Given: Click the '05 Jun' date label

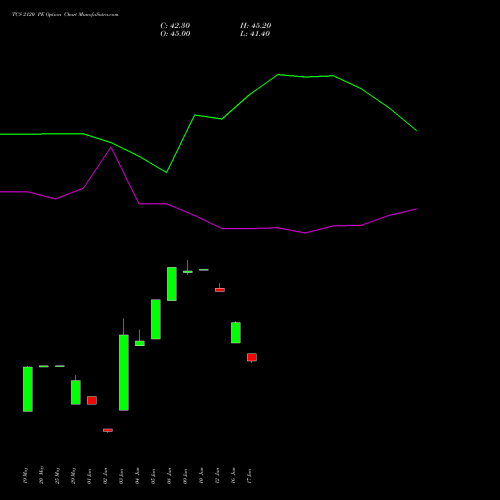Looking at the screenshot, I should point(153,476).
